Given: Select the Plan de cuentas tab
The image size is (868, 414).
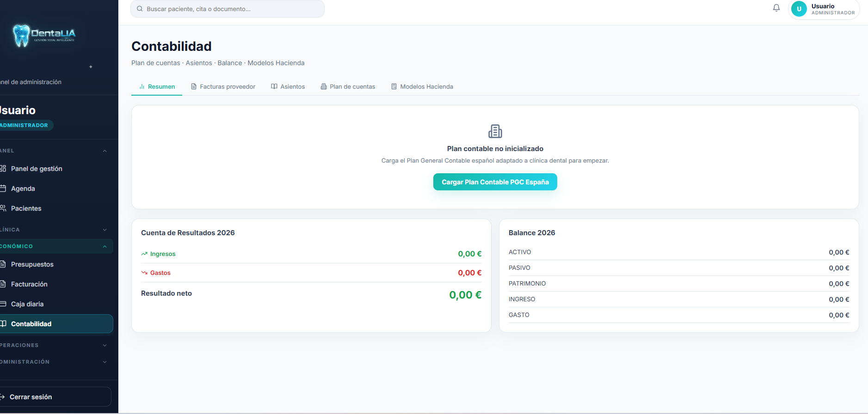Looking at the screenshot, I should 348,86.
